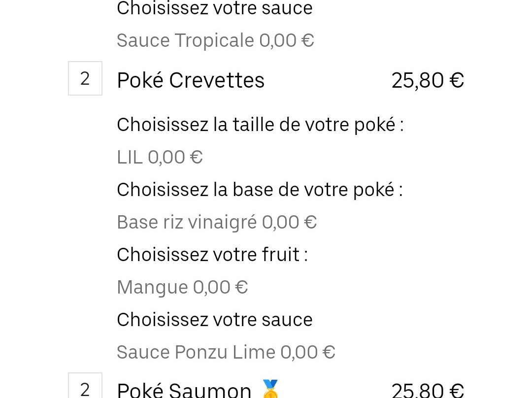The image size is (532, 398).
Task: Click the gold medal icon beside Poké Saumon
Action: [270, 389]
